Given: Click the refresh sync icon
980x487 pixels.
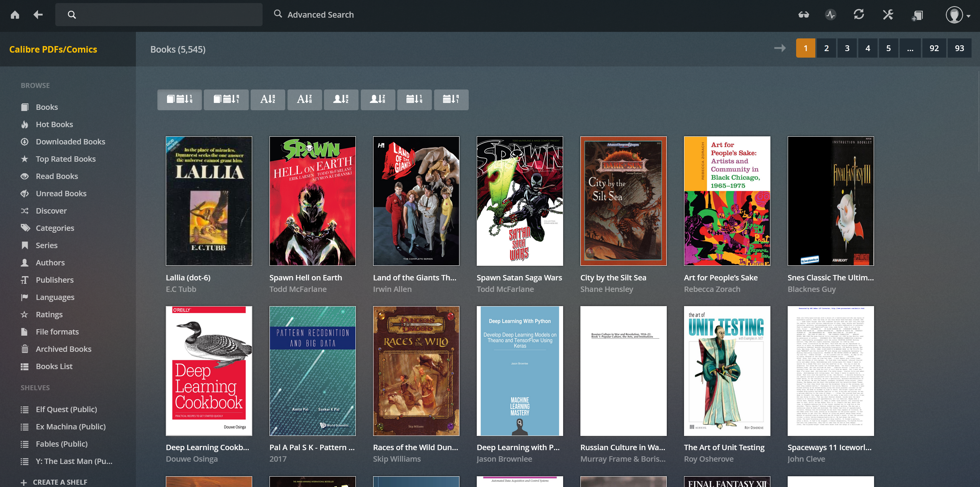Looking at the screenshot, I should [x=859, y=15].
